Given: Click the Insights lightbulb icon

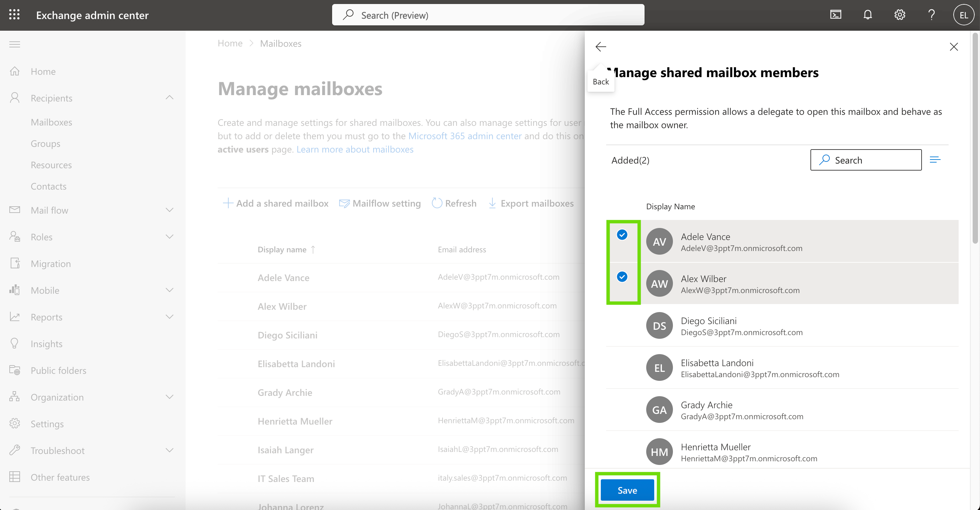Looking at the screenshot, I should 14,343.
